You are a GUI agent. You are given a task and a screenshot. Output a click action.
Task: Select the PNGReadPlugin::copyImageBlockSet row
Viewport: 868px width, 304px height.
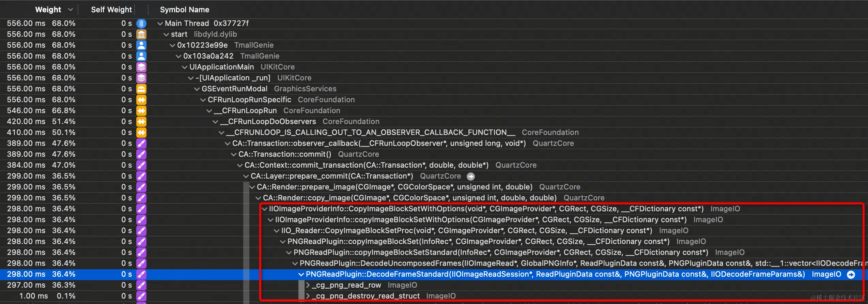[x=434, y=242]
